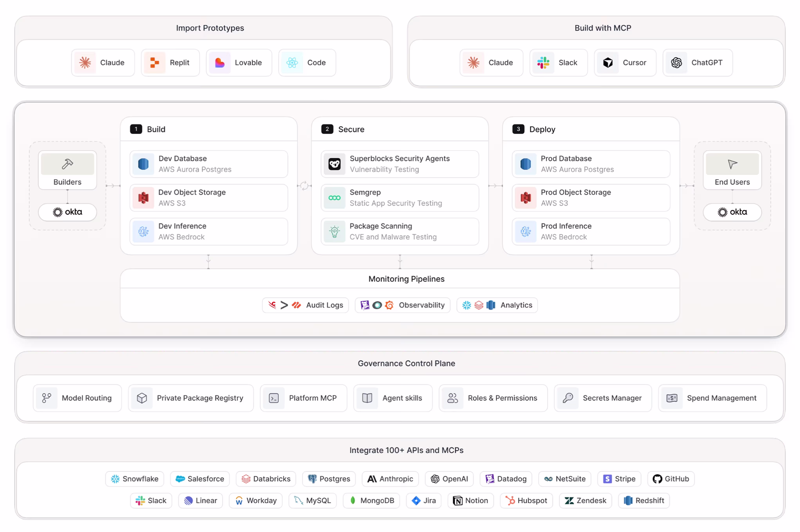Viewport: 800px width, 532px height.
Task: Select the Analytics chip
Action: (497, 305)
